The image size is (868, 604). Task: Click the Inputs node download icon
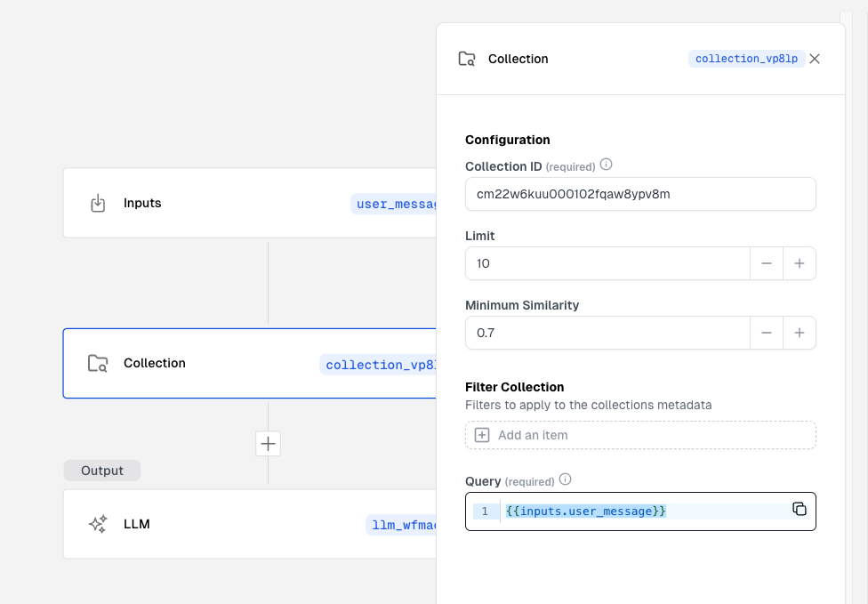98,204
